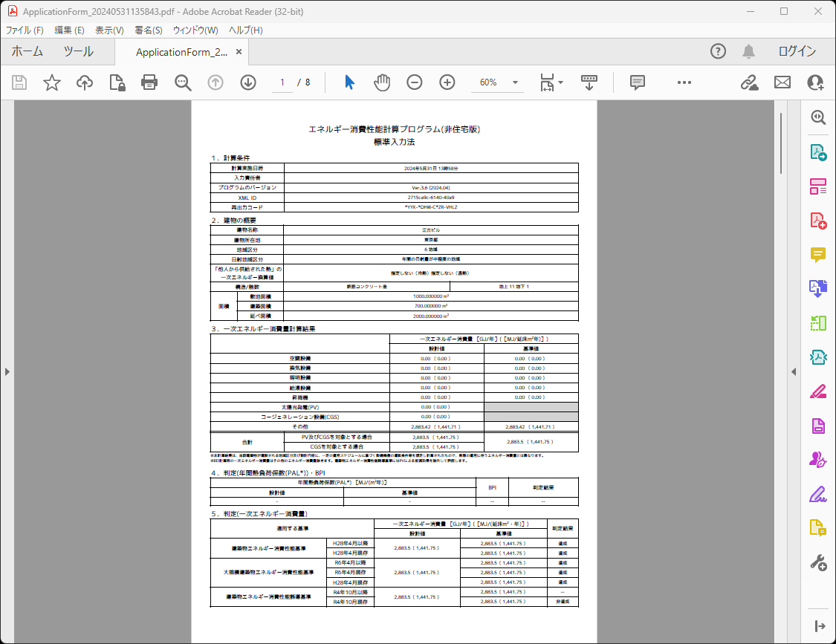Select the ApplicationForm document tab
Viewport: 836px width, 644px height.
click(181, 52)
